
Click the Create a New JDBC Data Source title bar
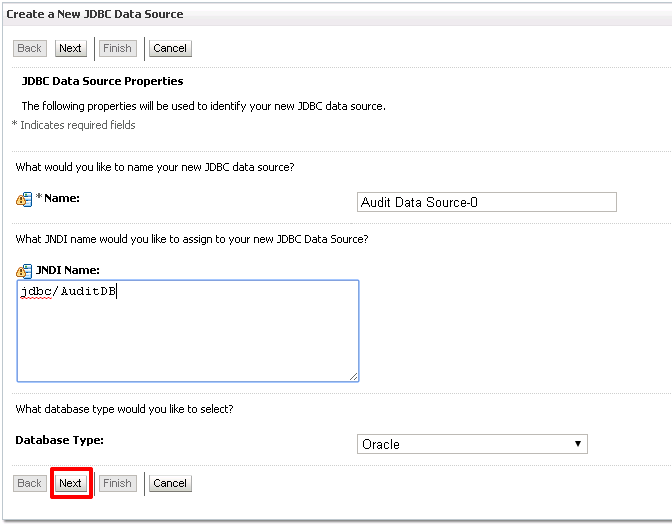[337, 14]
